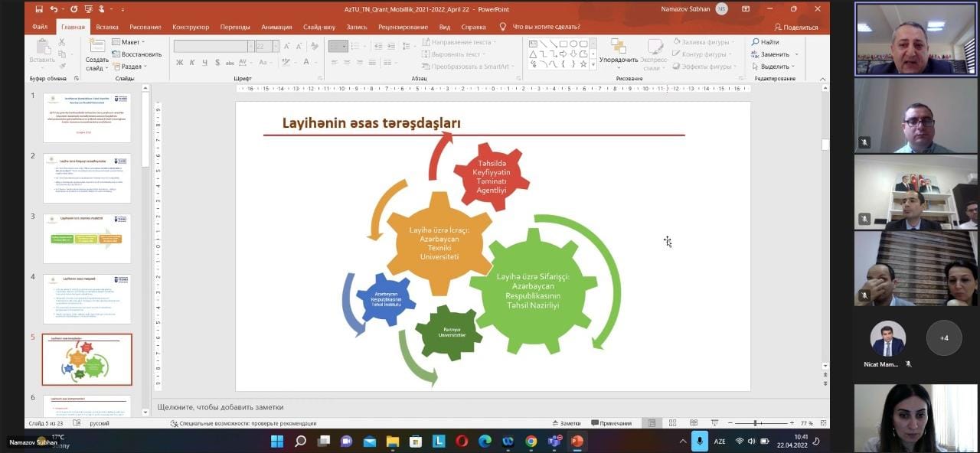Underline the text (Ч)

click(204, 63)
